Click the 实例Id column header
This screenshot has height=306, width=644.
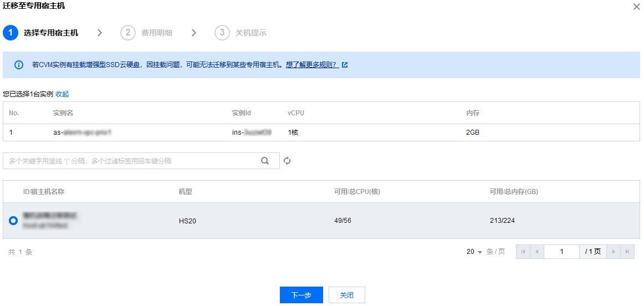click(x=242, y=113)
